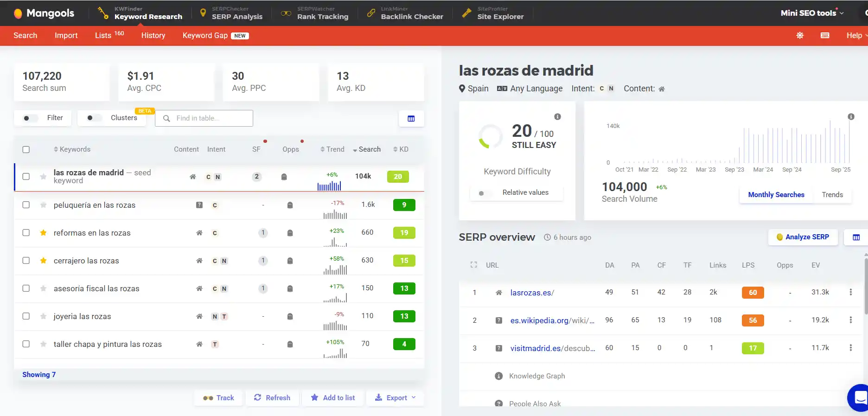The image size is (868, 416).
Task: Click the SF badge 2 for las rozas de madrid
Action: tap(256, 177)
